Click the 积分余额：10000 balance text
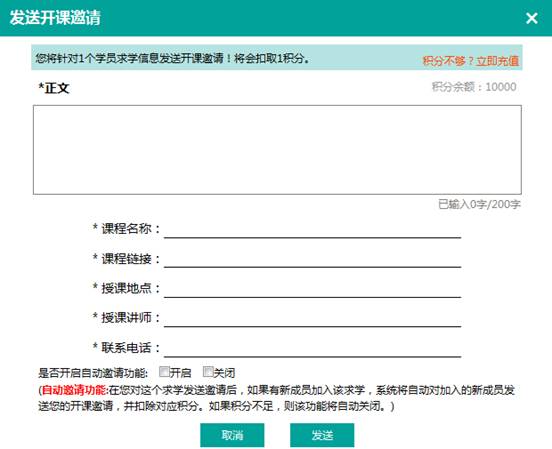 [474, 87]
